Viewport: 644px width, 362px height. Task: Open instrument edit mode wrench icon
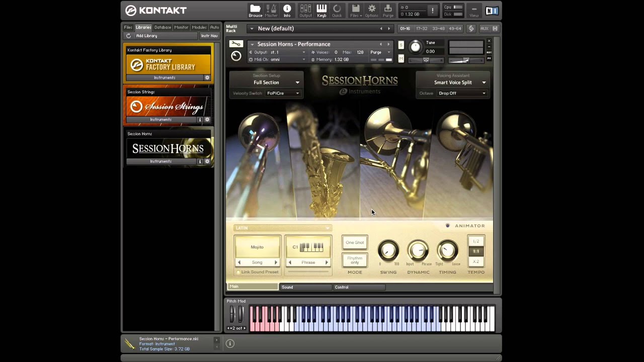click(x=236, y=44)
